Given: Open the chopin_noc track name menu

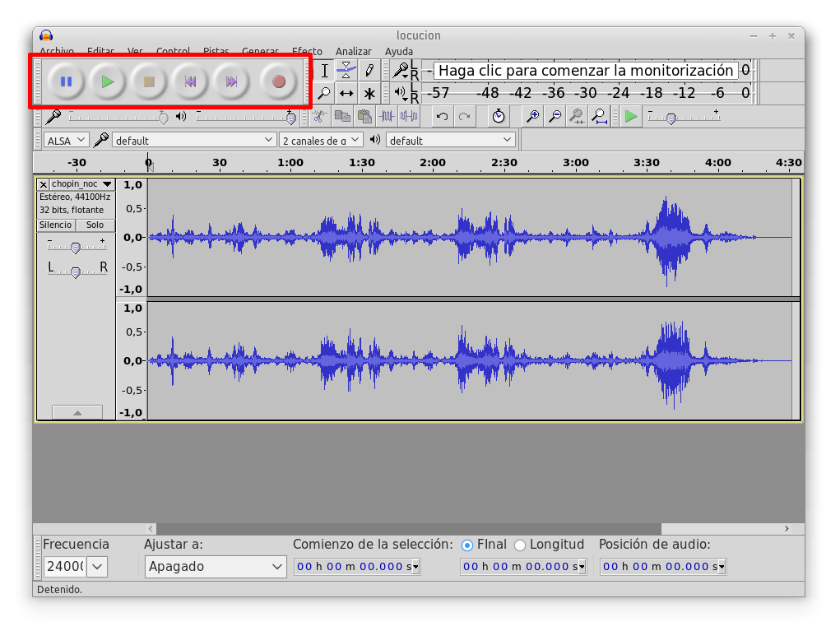Looking at the screenshot, I should click(x=82, y=183).
